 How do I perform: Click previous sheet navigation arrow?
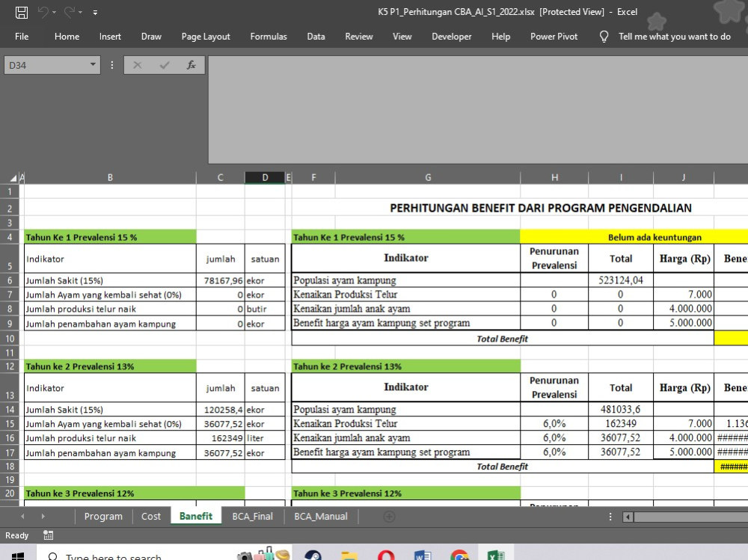pos(22,516)
